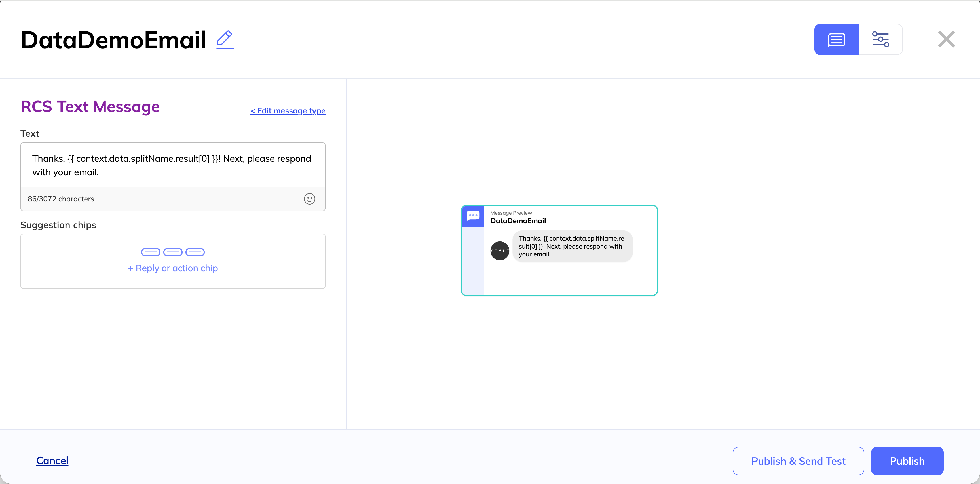Add a Reply or action chip
The width and height of the screenshot is (980, 484).
pos(173,268)
